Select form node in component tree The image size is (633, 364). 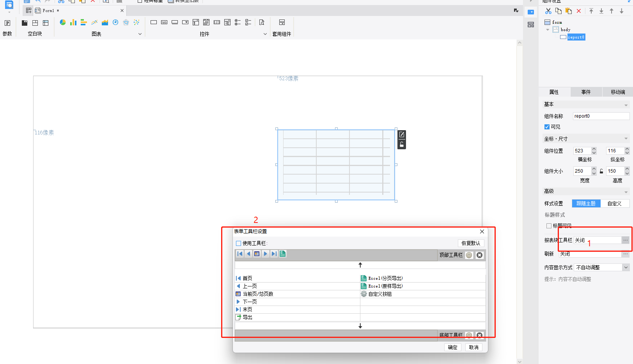pyautogui.click(x=557, y=22)
